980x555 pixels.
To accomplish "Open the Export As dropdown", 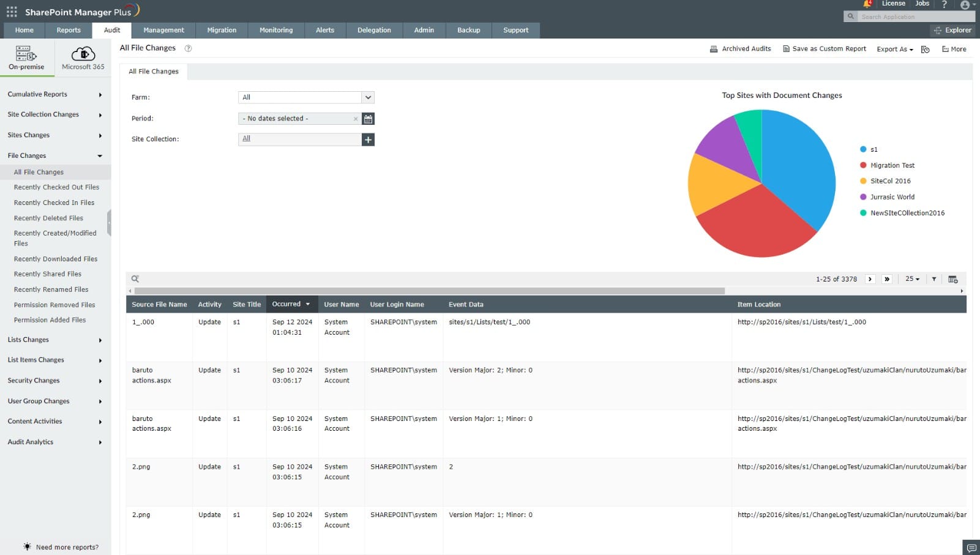I will coord(894,49).
